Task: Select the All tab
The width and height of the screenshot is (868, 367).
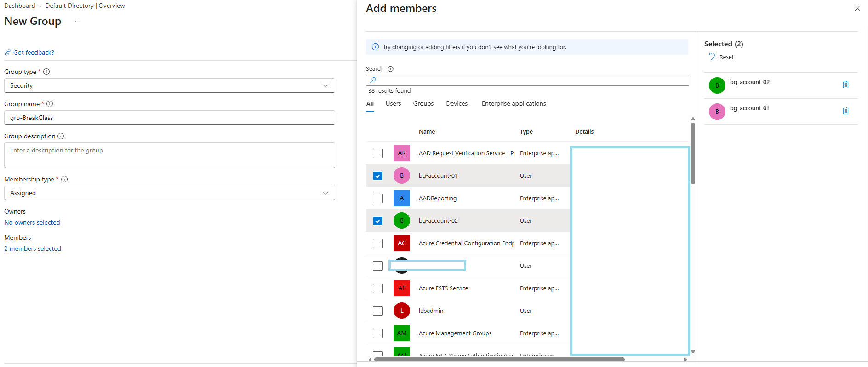Action: pos(370,104)
